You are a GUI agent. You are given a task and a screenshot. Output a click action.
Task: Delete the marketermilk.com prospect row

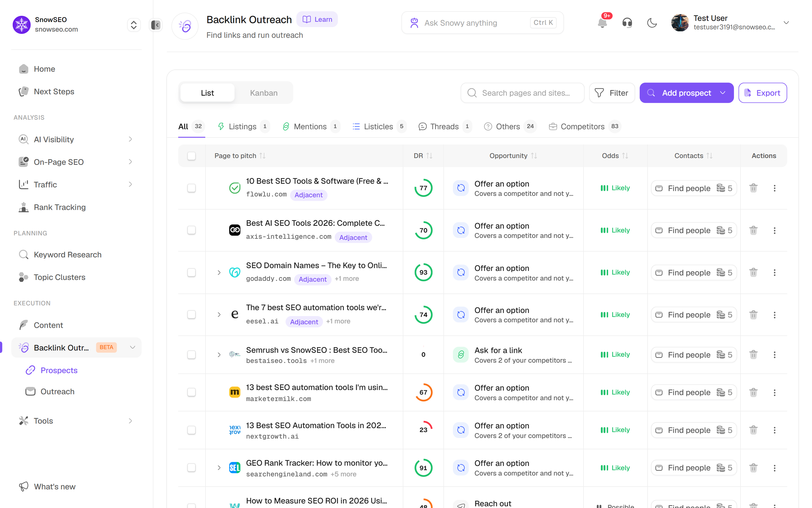pos(753,392)
